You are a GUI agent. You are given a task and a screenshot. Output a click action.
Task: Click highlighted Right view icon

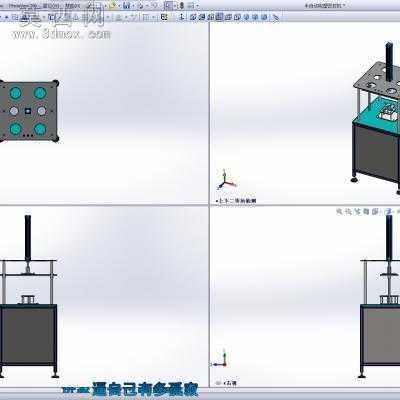click(219, 16)
